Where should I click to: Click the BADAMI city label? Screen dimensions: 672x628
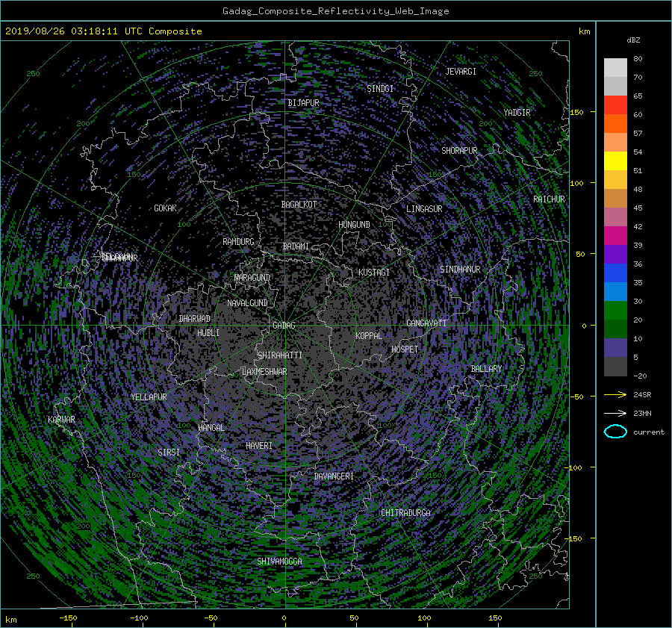click(296, 246)
